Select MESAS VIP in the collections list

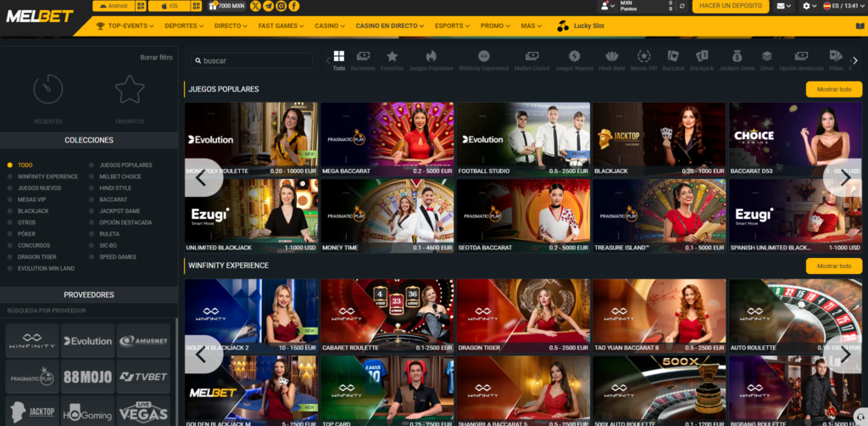click(27, 199)
